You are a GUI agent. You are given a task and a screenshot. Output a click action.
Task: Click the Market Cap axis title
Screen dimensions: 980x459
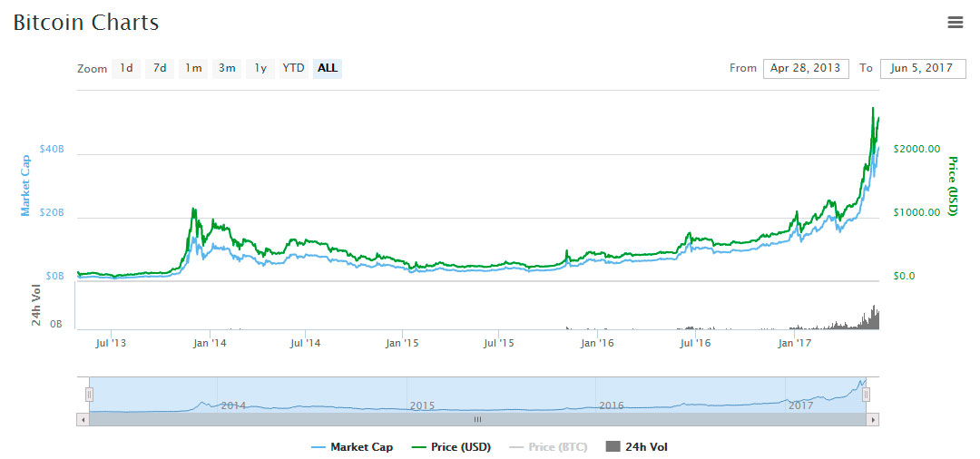pos(25,185)
